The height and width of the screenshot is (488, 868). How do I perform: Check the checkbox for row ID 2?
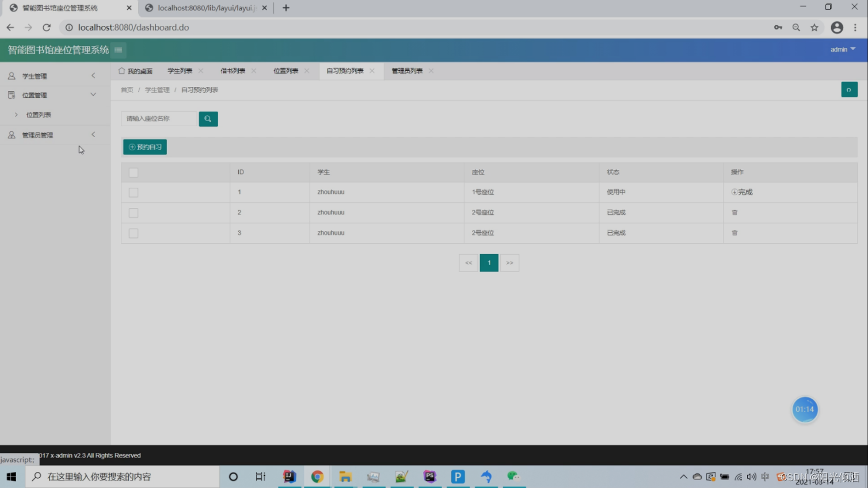(x=134, y=213)
